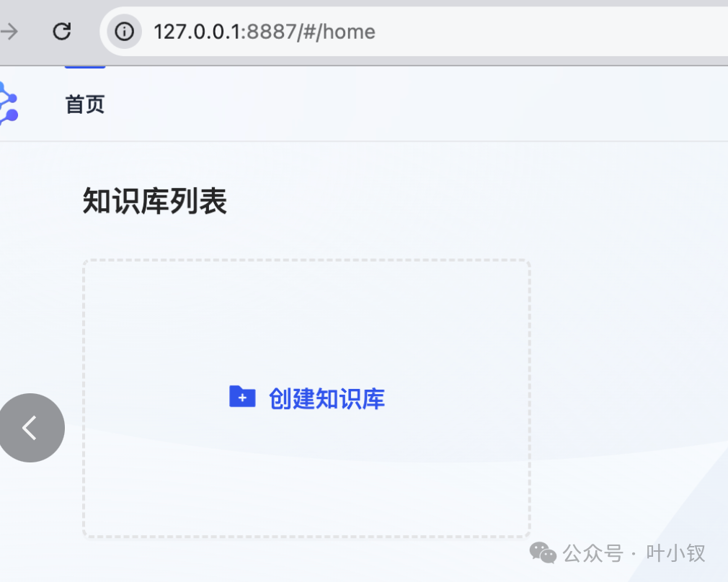Viewport: 728px width, 582px height.
Task: Click the empty header bar right of 首页
Action: pos(418,104)
